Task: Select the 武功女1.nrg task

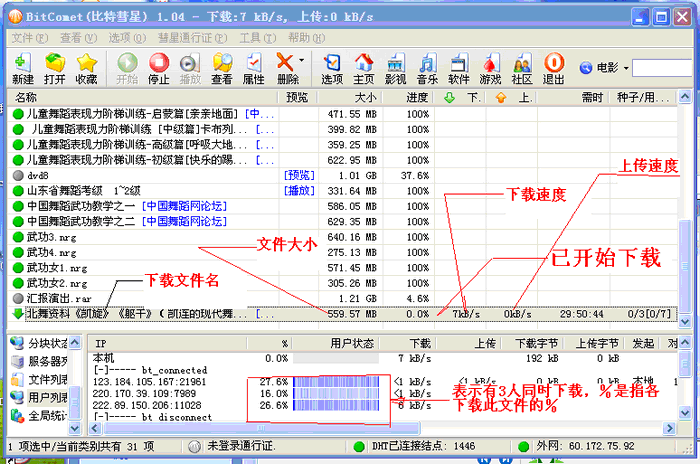Action: (57, 268)
